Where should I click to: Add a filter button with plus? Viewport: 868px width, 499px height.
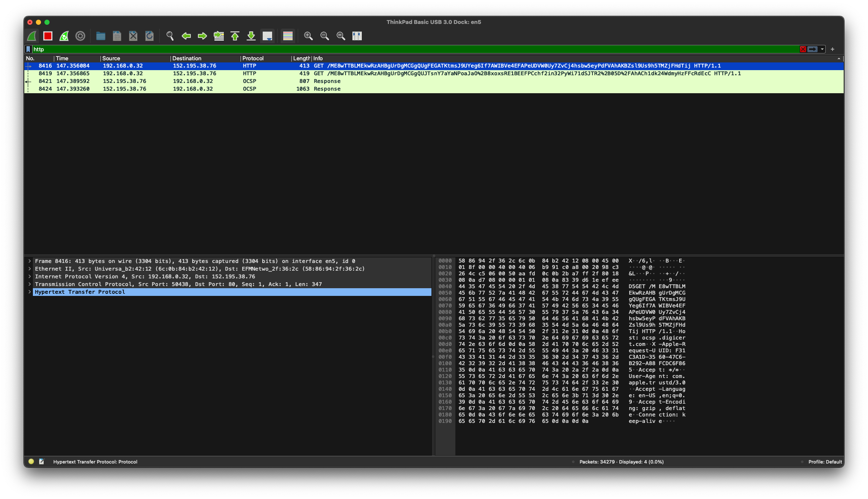click(x=833, y=49)
